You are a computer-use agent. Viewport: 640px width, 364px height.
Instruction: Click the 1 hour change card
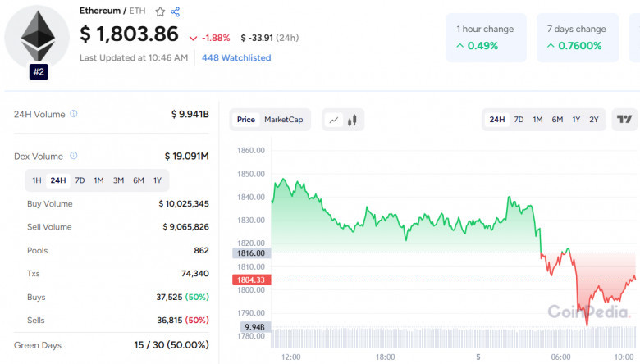tap(486, 38)
